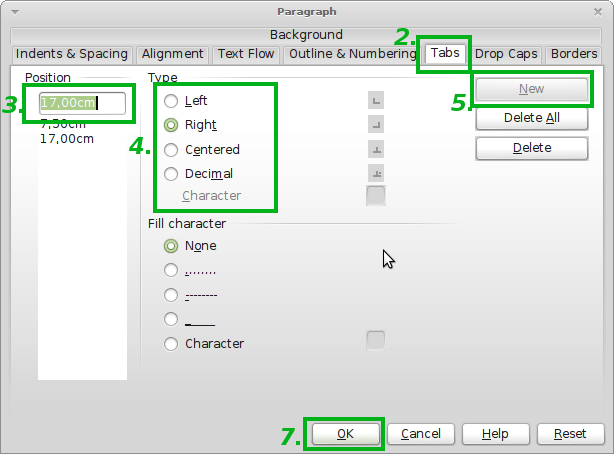This screenshot has width=614, height=454.
Task: Select the Right tab type
Action: point(171,125)
